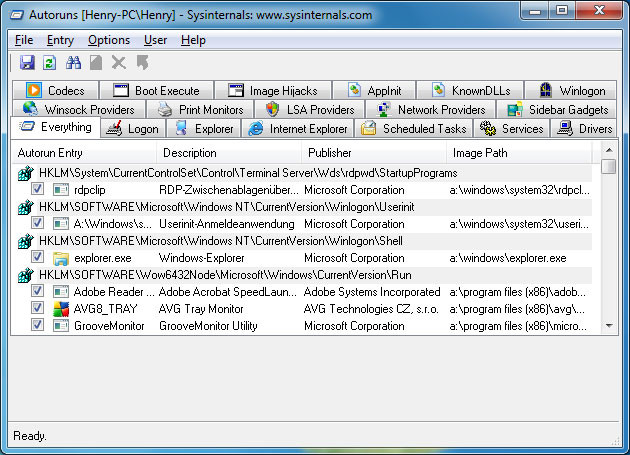Open the Entry menu

pos(60,40)
